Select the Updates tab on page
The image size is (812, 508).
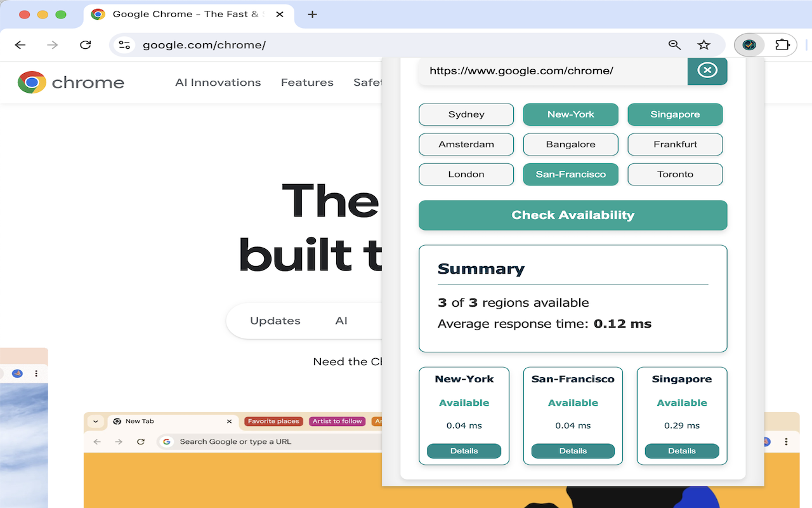coord(275,321)
